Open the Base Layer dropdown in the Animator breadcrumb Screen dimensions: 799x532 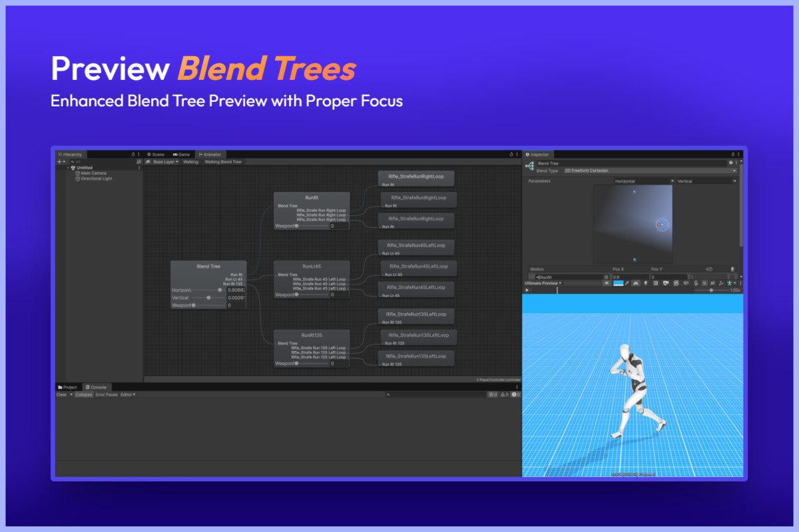(x=166, y=161)
